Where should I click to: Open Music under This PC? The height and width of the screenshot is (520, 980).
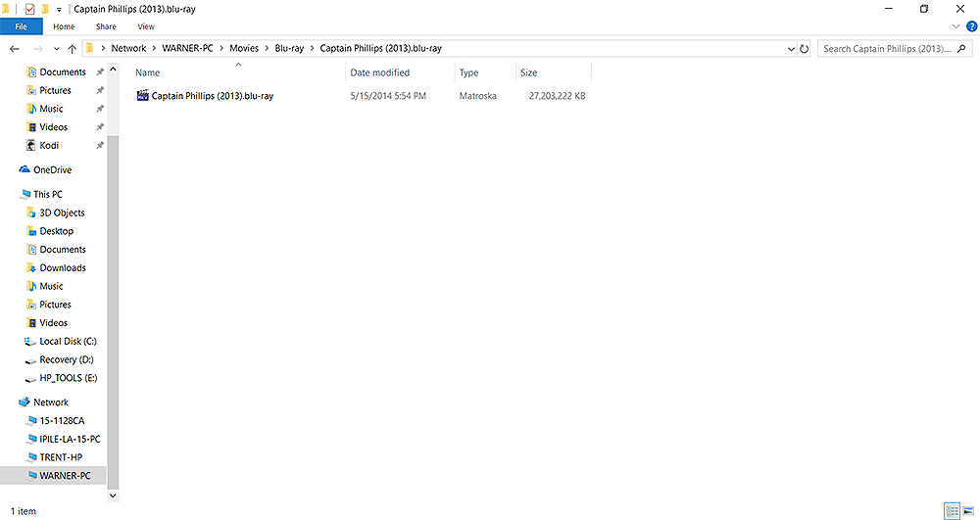(x=51, y=286)
